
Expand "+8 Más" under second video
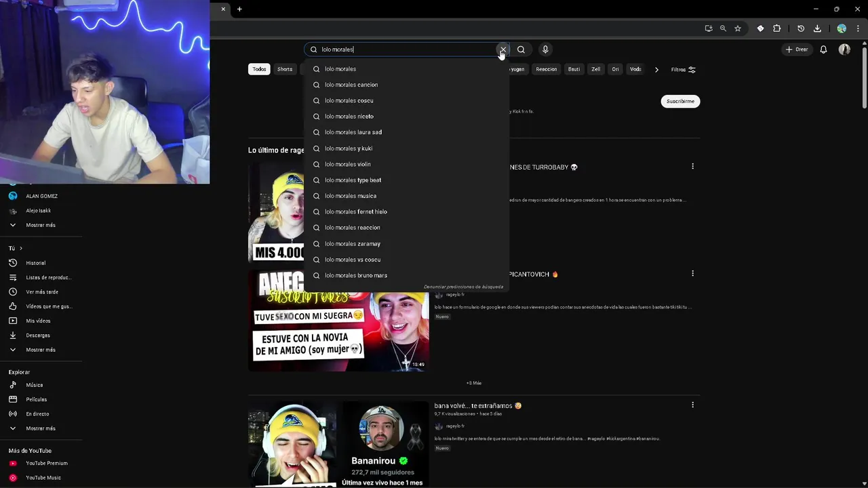click(474, 383)
